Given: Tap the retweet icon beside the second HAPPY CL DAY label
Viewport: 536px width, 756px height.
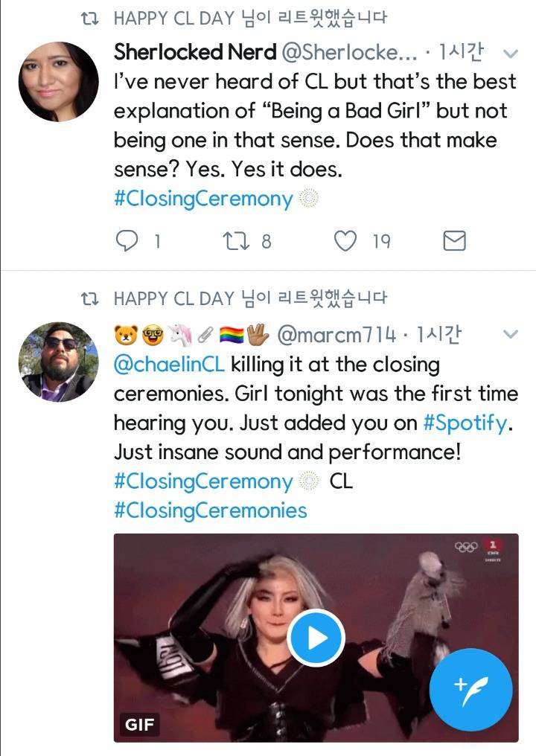Looking at the screenshot, I should tap(89, 299).
